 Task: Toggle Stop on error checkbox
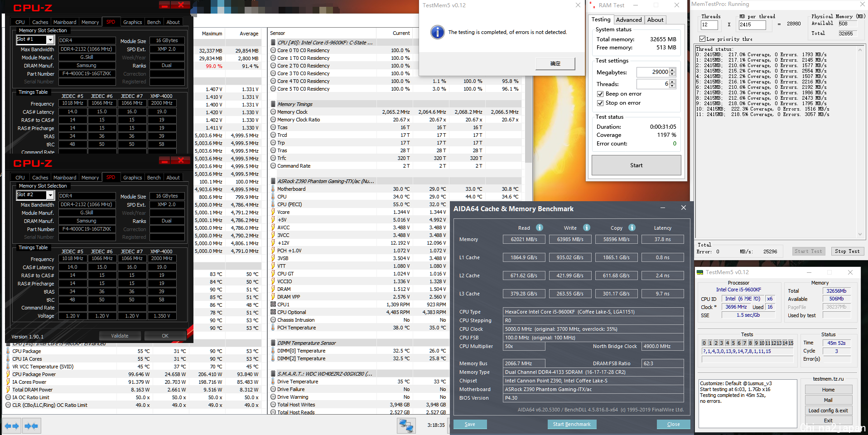pos(600,103)
